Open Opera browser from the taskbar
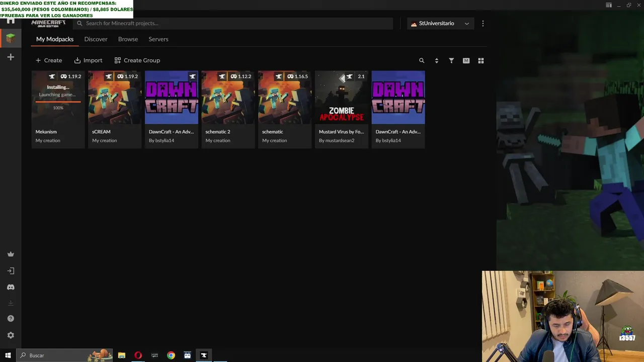 click(x=138, y=355)
